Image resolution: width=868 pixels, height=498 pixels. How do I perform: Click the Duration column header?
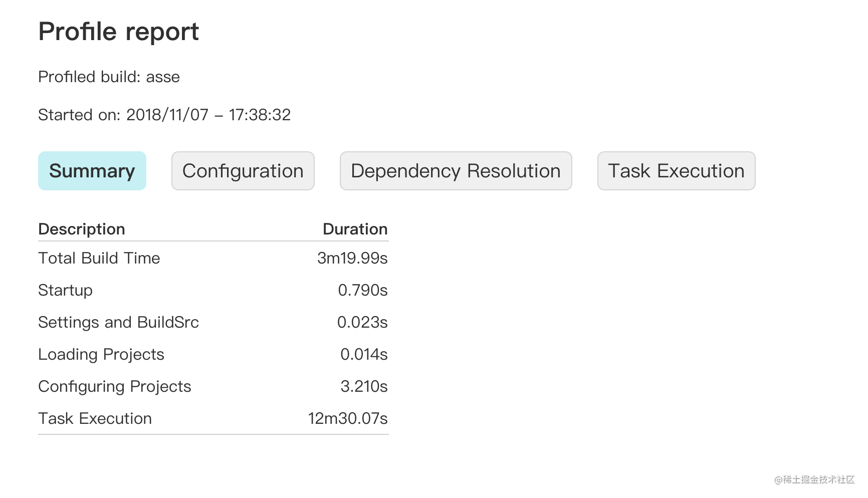355,229
